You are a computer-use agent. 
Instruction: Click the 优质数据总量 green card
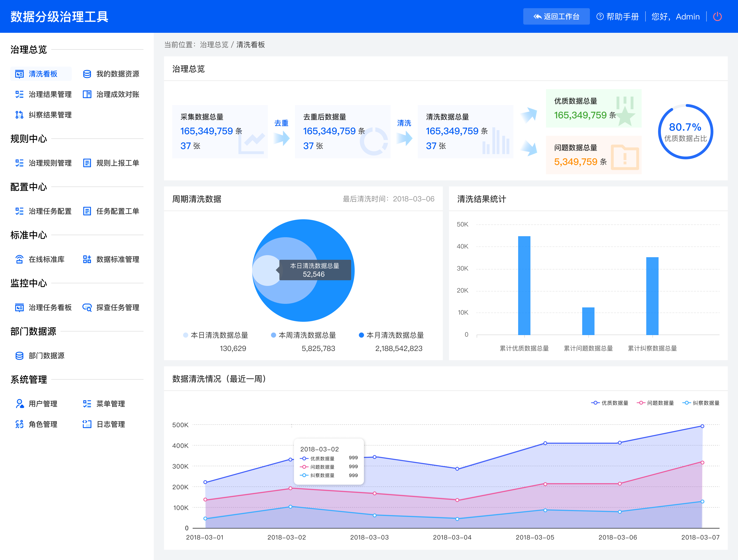point(593,108)
